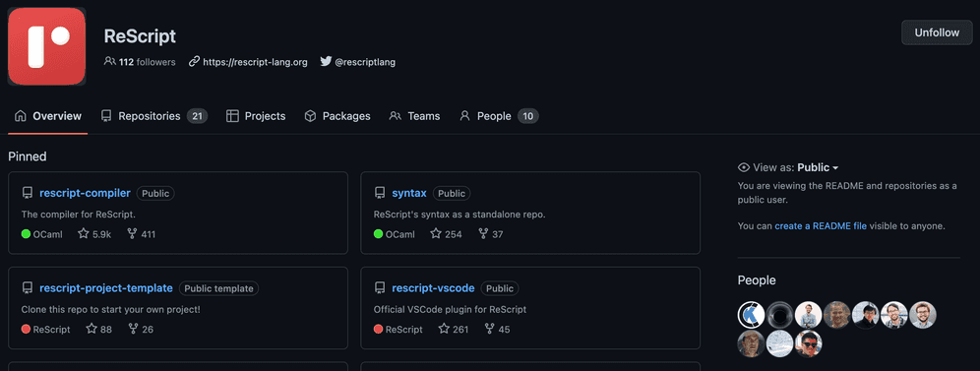Viewport: 980px width, 371px height.
Task: Click 'Clone this repo to start your own project!' text
Action: (x=110, y=309)
